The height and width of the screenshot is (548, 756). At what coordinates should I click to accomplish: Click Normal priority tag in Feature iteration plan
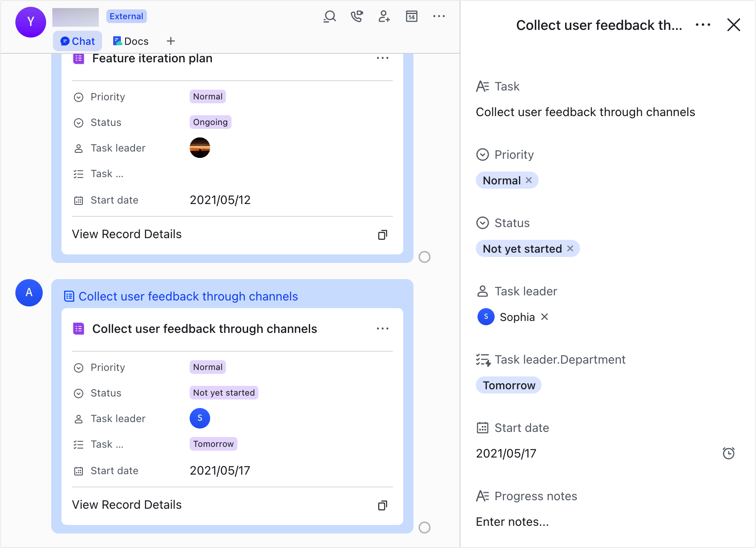208,96
